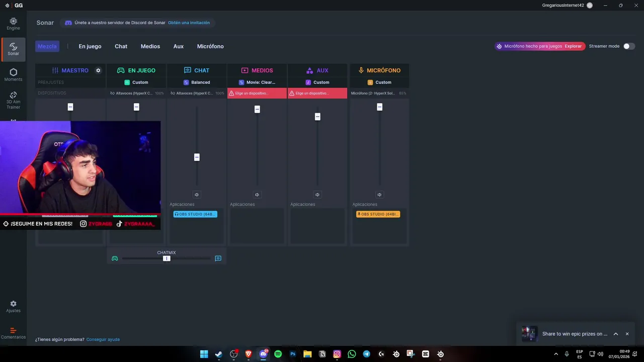Click the Obtén una invitación link
Screen dimensions: 644x362
tap(189, 23)
